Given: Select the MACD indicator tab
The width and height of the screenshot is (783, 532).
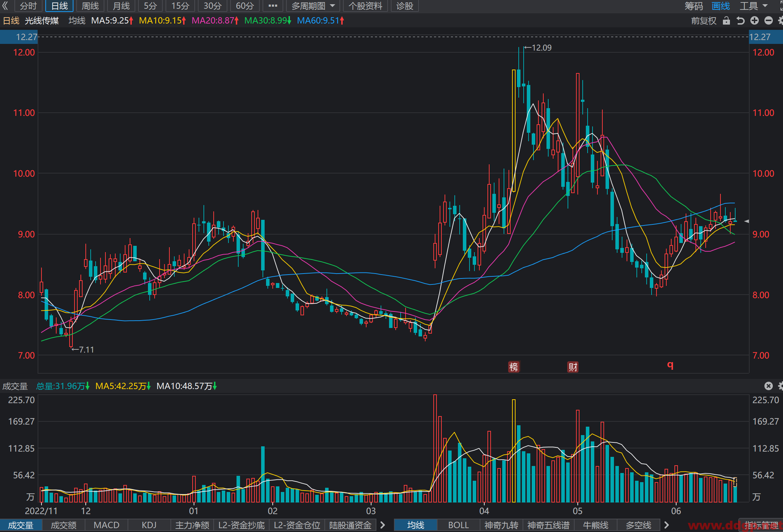Looking at the screenshot, I should pyautogui.click(x=106, y=525).
